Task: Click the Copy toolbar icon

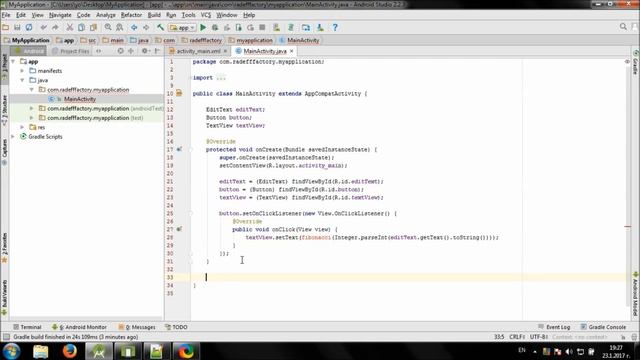Action: click(82, 27)
